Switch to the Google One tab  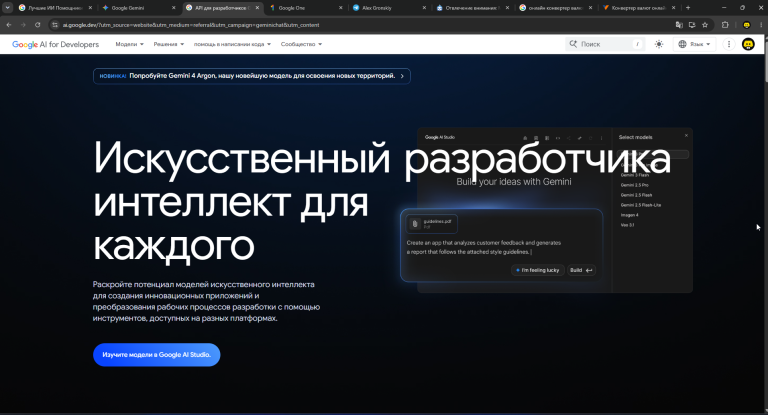[305, 8]
